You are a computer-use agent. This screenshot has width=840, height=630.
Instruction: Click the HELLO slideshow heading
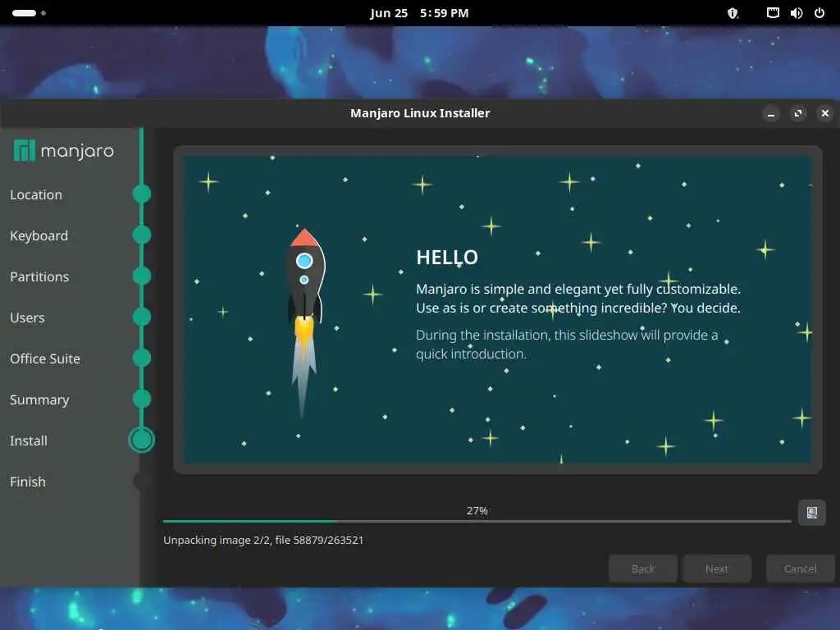tap(447, 257)
